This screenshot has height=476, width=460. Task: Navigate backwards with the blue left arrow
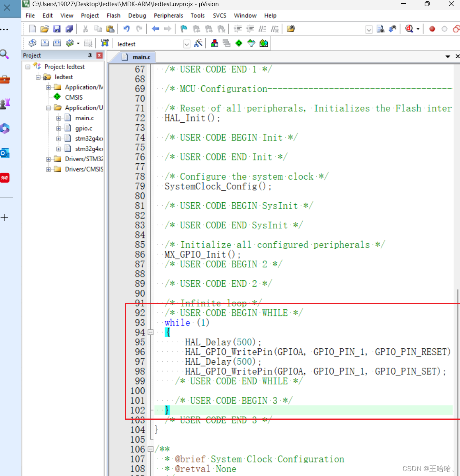pyautogui.click(x=155, y=29)
